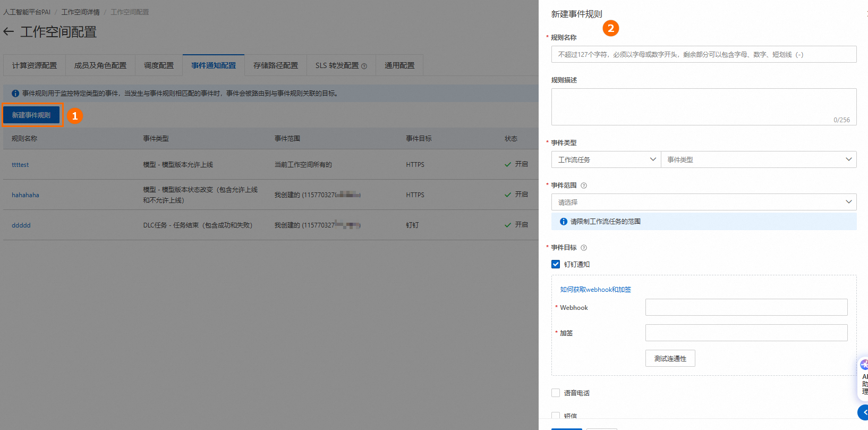868x430 pixels.
Task: Open the 存储路径配置 tab
Action: (276, 65)
